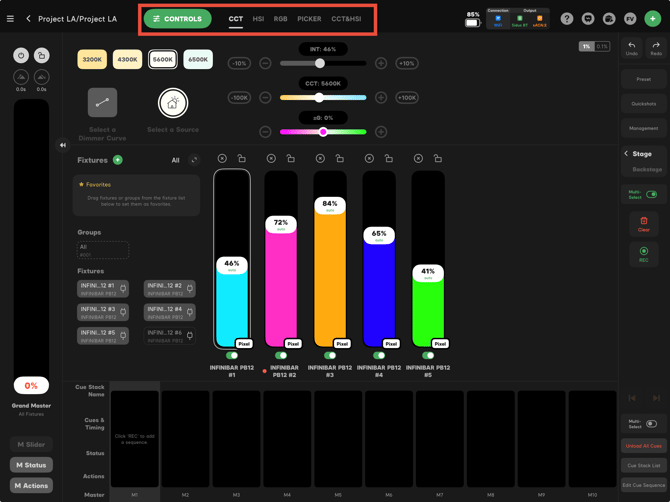
Task: Switch to the HSI tab
Action: tap(258, 19)
